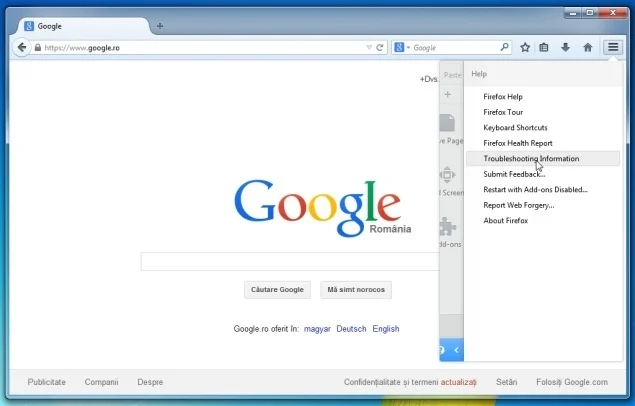Click the Căutare Google button
The image size is (635, 406).
277,290
